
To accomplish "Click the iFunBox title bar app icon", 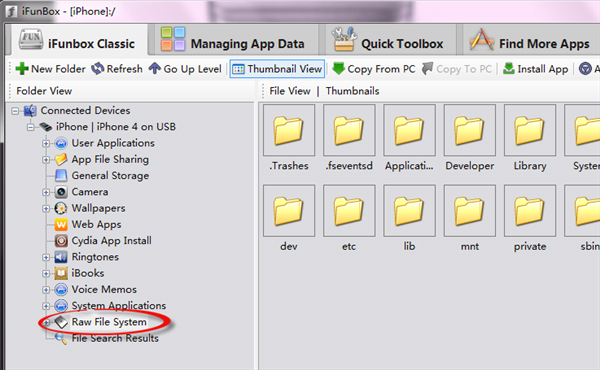I will pyautogui.click(x=11, y=11).
